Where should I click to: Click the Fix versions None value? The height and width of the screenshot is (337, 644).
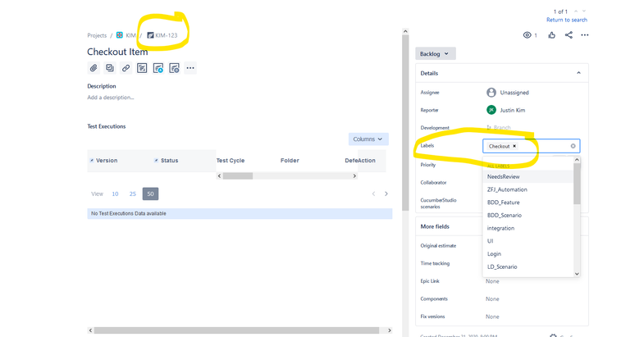(492, 317)
